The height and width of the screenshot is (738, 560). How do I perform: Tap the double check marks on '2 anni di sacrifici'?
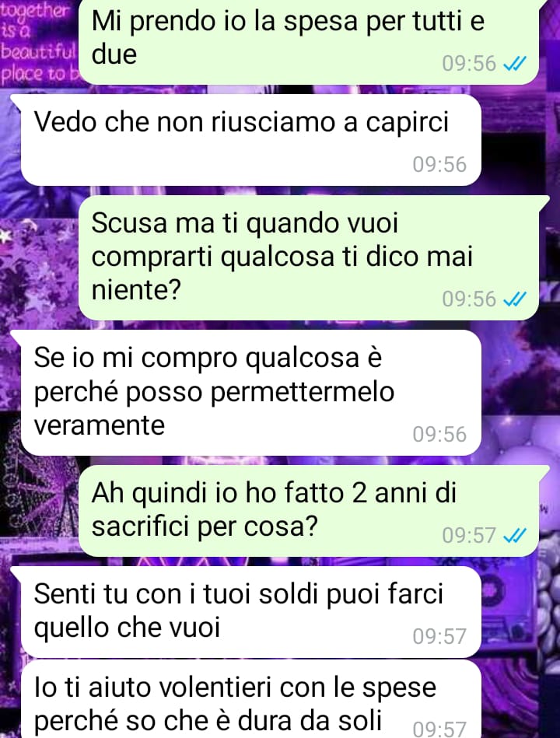515,535
